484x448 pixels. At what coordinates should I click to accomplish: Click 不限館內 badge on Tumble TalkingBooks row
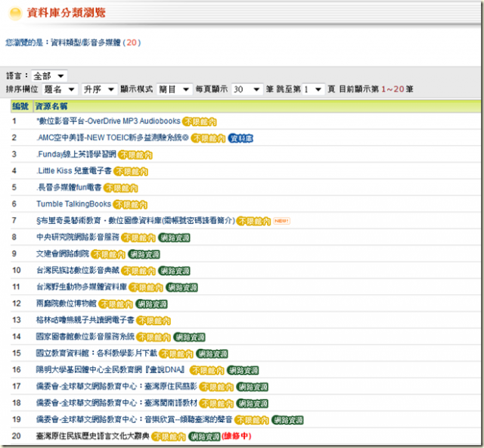tap(130, 205)
